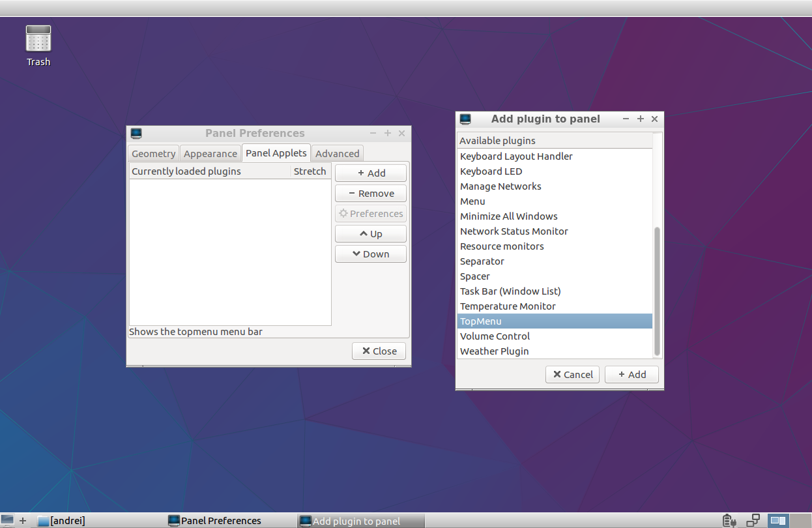
Task: Click the application launcher icon on the taskbar
Action: pos(7,520)
